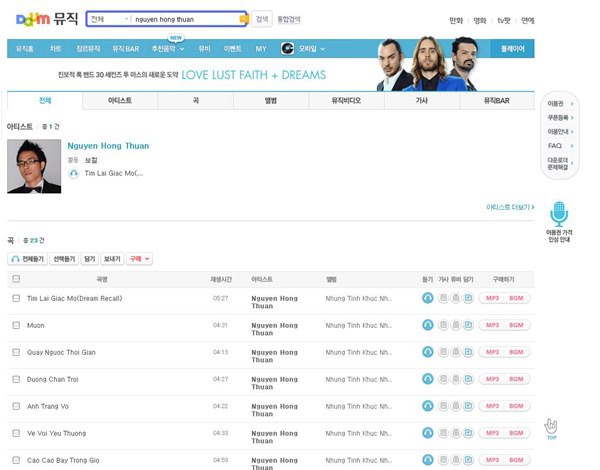The width and height of the screenshot is (600, 470).
Task: Click the 검색 search button
Action: click(x=262, y=19)
